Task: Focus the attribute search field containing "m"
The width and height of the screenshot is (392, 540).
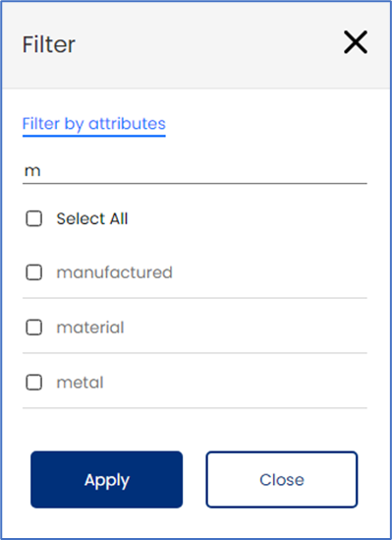Action: [x=195, y=171]
